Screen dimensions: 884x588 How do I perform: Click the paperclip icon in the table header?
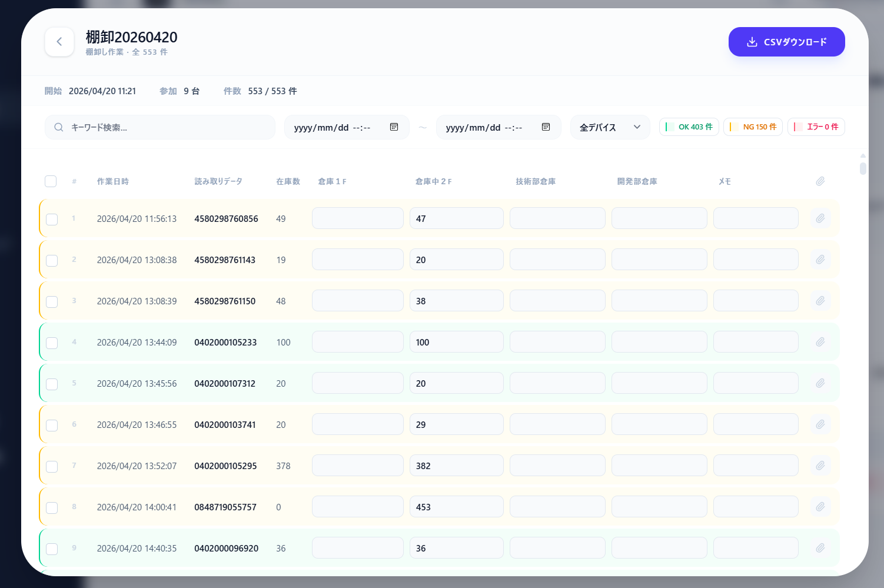(x=820, y=181)
